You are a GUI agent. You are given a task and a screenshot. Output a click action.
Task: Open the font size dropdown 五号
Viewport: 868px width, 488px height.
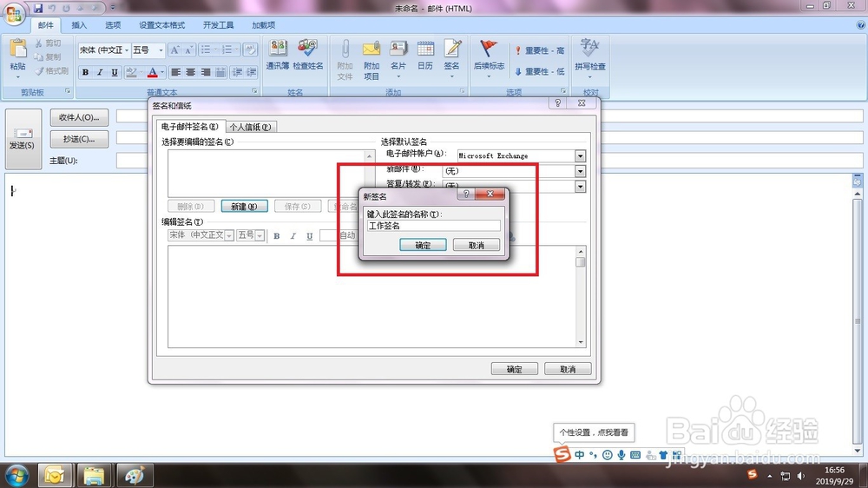click(x=161, y=49)
